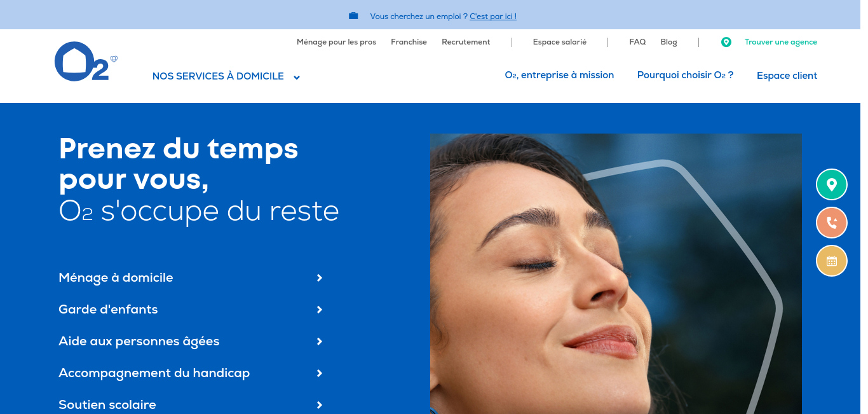This screenshot has width=868, height=414.
Task: Click the woman's face hero image
Action: pyautogui.click(x=616, y=273)
